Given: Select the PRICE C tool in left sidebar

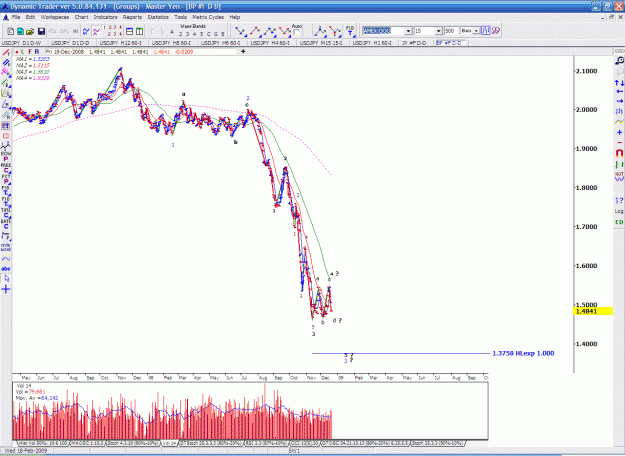Looking at the screenshot, I should [x=6, y=168].
